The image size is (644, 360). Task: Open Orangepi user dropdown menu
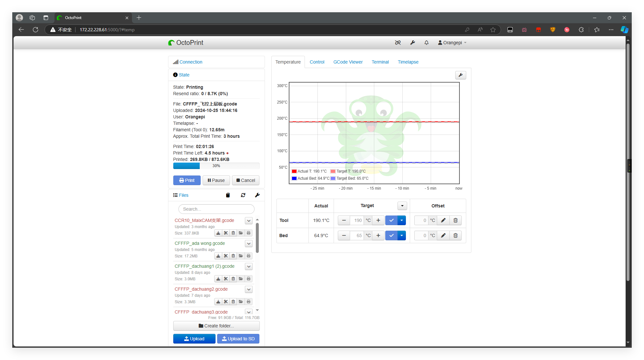[x=452, y=43]
